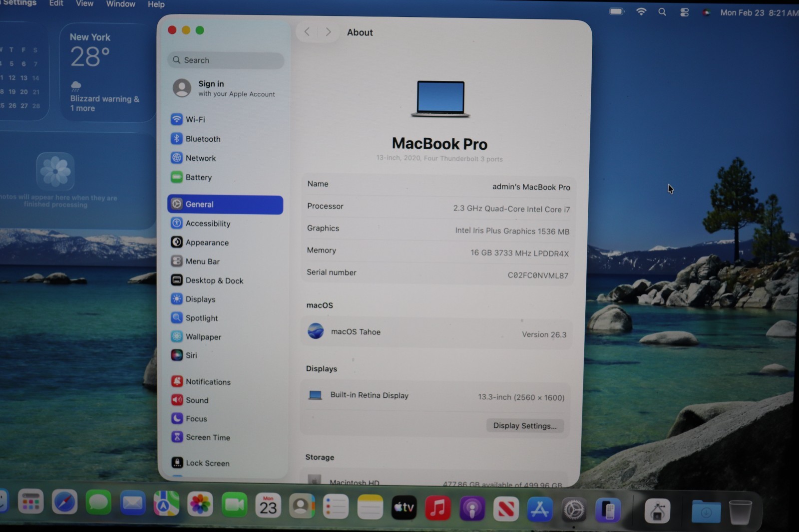Select the serial number C02FC0NVML87
The width and height of the screenshot is (799, 532).
pos(538,275)
